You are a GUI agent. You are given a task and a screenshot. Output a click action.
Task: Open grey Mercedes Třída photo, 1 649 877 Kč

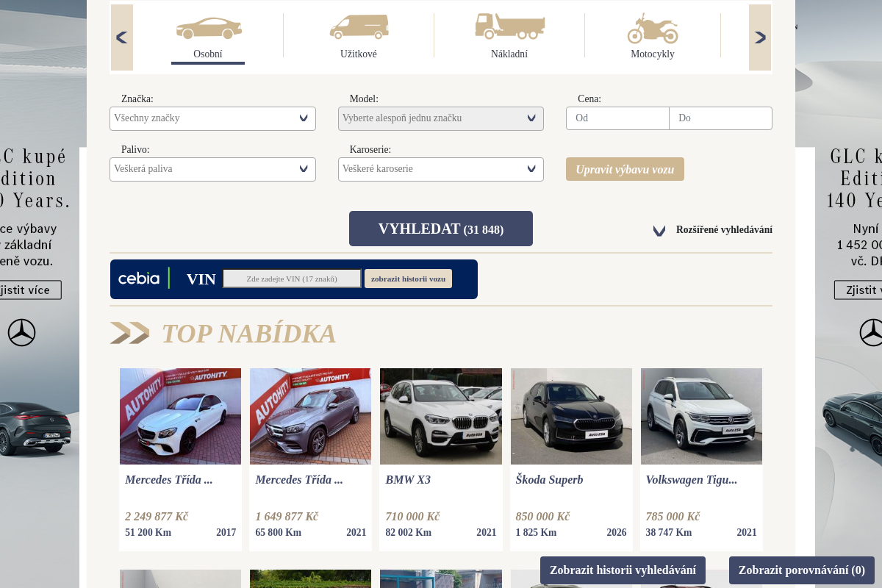pos(310,416)
